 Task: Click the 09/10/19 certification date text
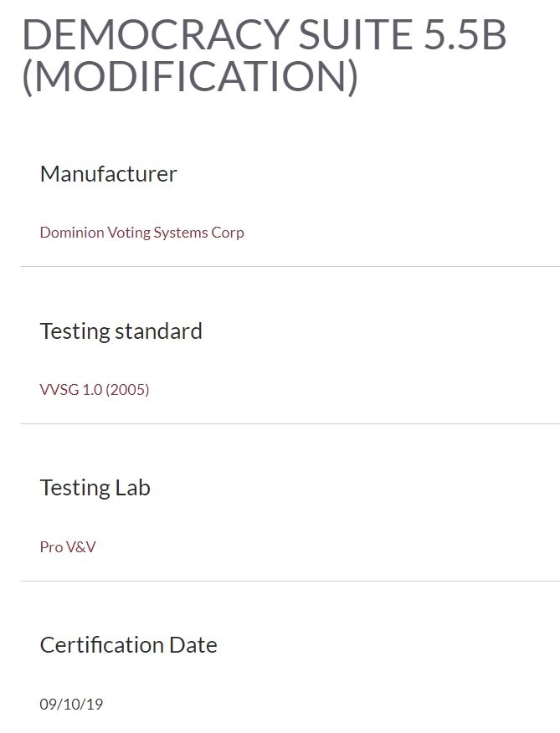click(71, 705)
